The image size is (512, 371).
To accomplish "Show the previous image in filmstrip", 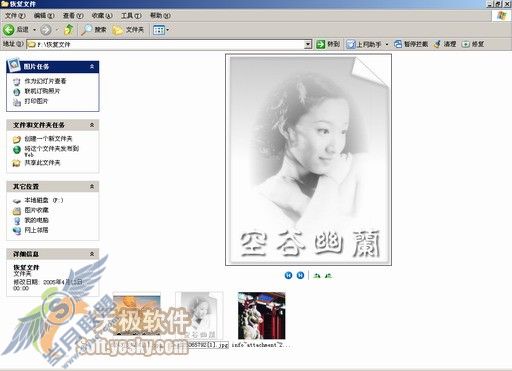I will [288, 275].
